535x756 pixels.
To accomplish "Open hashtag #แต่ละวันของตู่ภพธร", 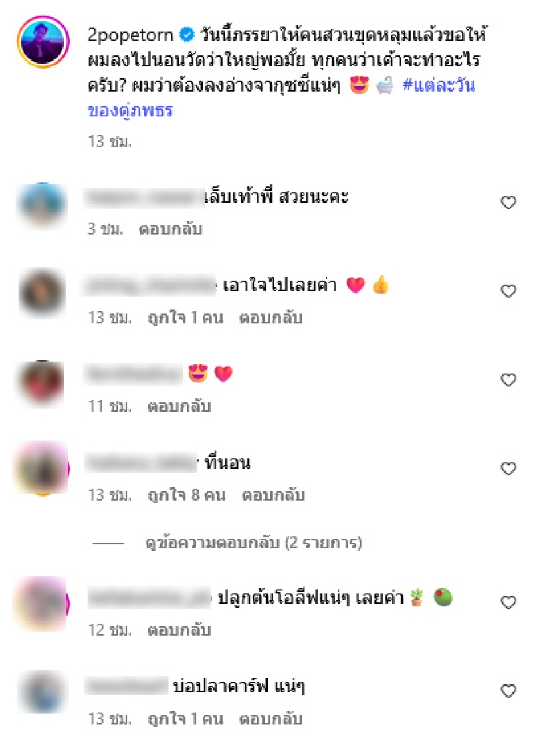I will coord(282,98).
